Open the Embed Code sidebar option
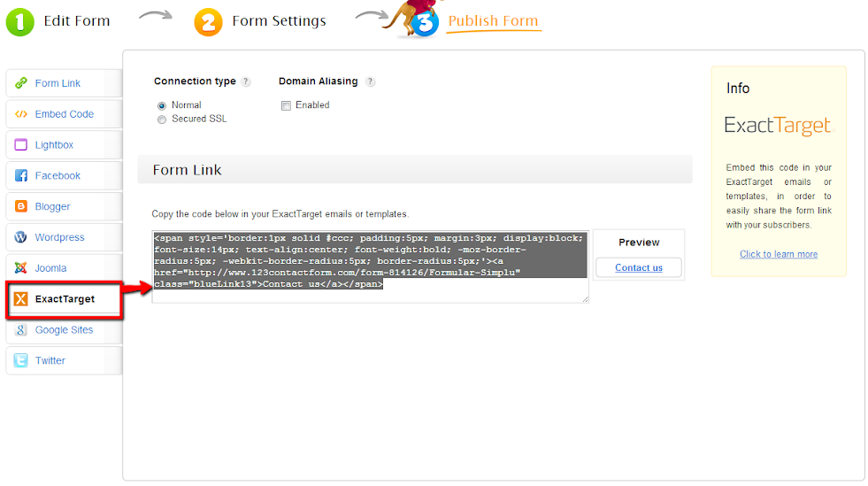 [65, 114]
